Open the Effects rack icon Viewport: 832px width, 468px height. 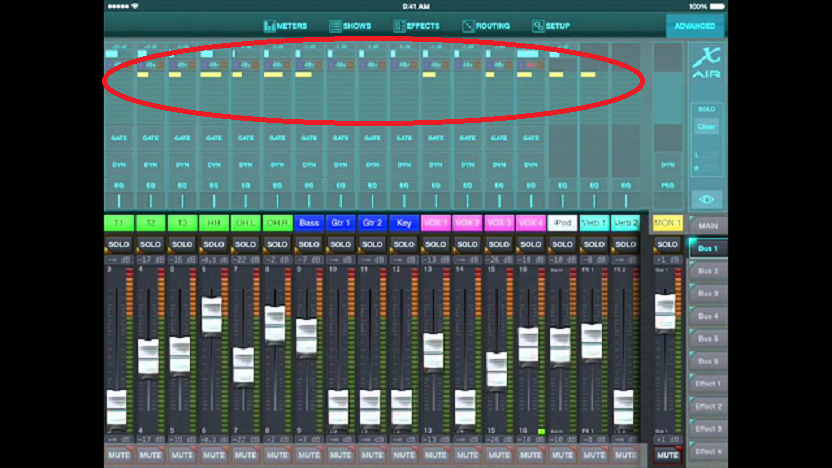[x=399, y=26]
